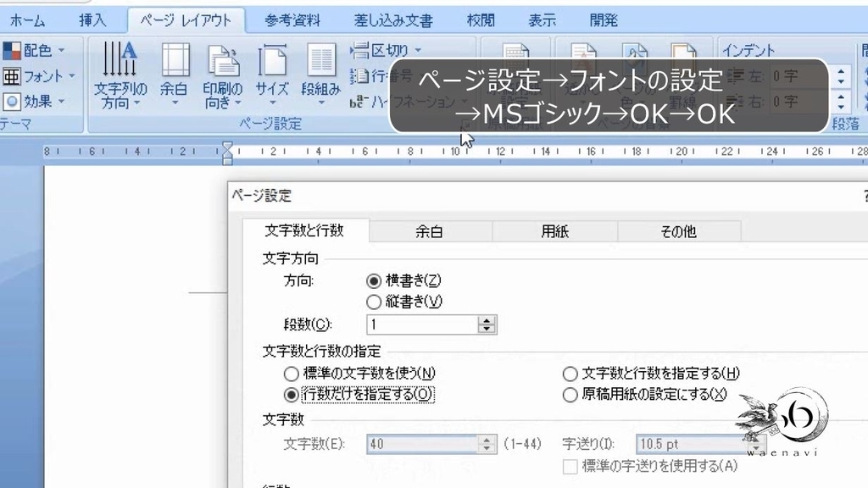Click the 印刷の向き orientation icon
868x488 pixels.
coord(223,61)
